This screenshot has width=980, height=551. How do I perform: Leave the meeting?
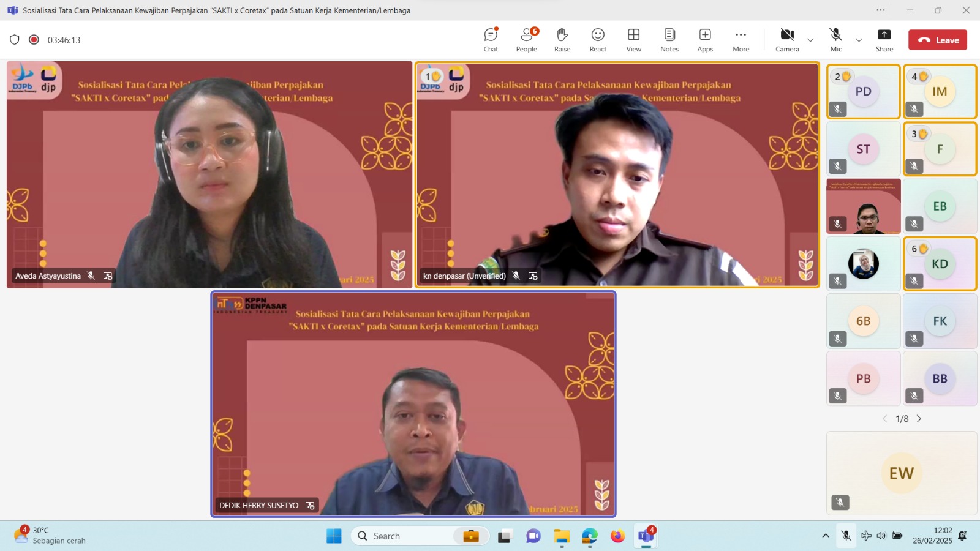click(x=937, y=40)
